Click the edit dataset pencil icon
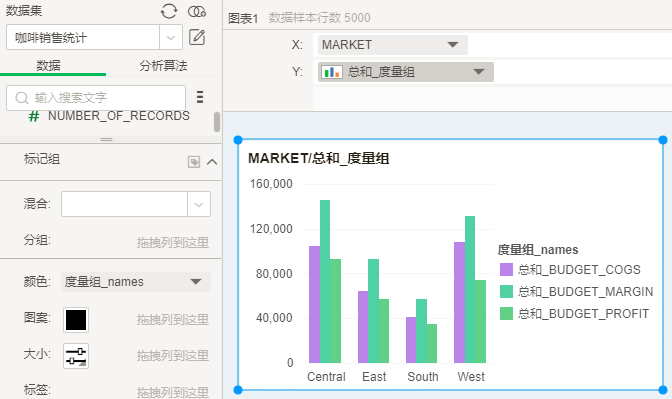This screenshot has width=672, height=399. point(197,37)
